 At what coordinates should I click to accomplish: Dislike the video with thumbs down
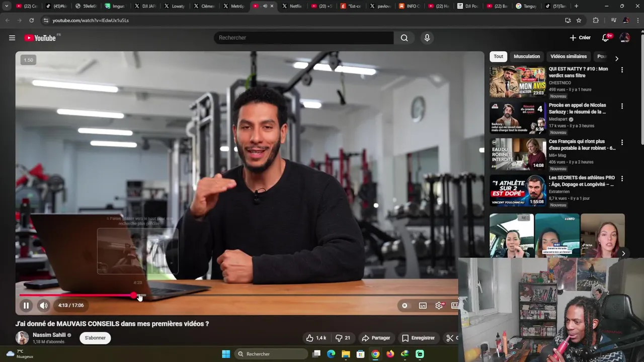[x=343, y=338]
